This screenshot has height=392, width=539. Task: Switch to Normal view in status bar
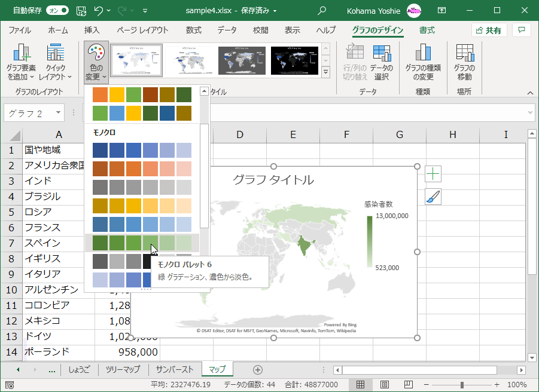pos(361,385)
